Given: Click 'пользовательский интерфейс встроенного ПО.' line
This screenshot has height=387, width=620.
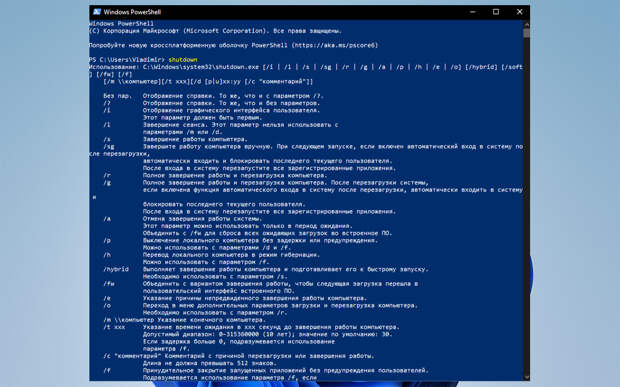Looking at the screenshot, I should (219, 291).
